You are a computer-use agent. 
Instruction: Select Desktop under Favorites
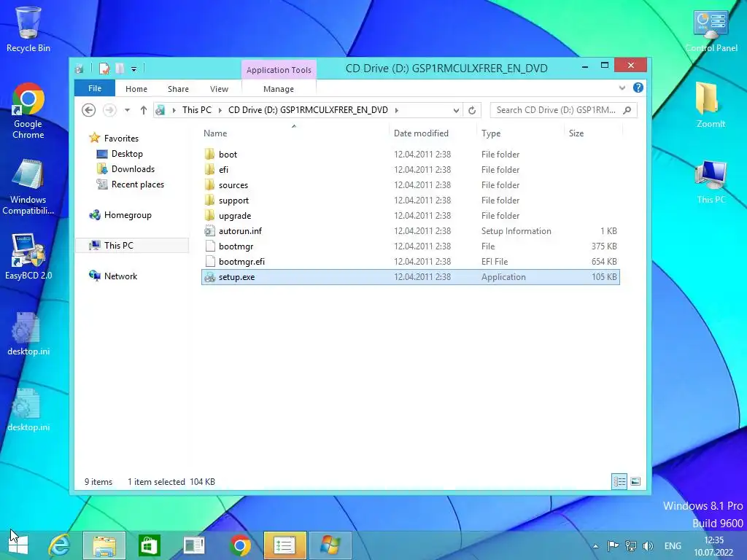coord(127,154)
